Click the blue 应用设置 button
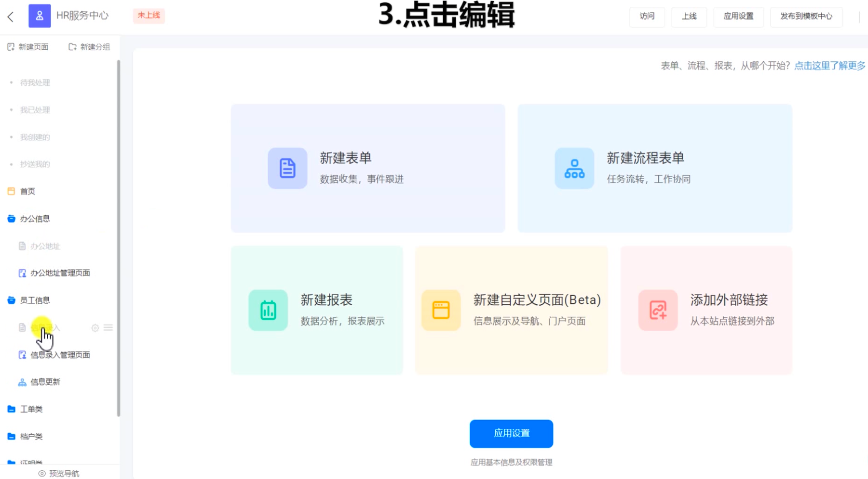The image size is (868, 479). (511, 434)
